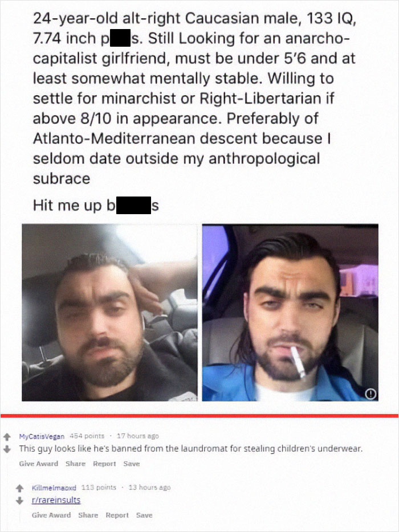Downvote the MyCatIsVegan comment
The width and height of the screenshot is (399, 532).
(6, 449)
